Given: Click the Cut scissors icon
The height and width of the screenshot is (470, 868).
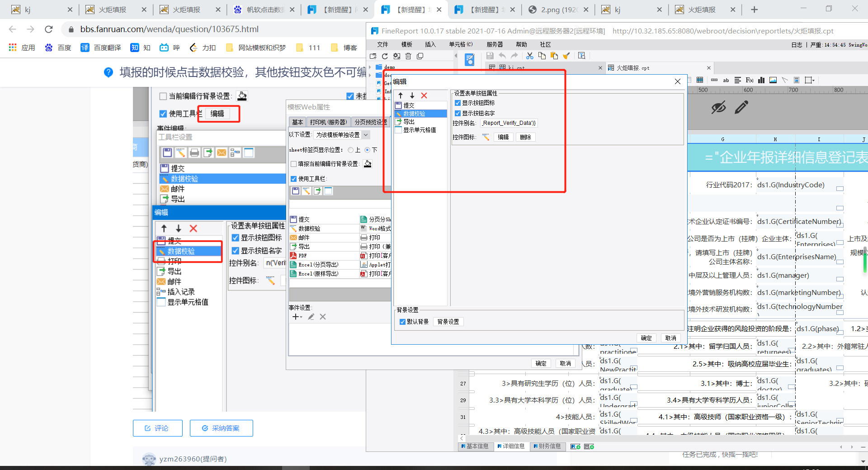Looking at the screenshot, I should point(530,56).
